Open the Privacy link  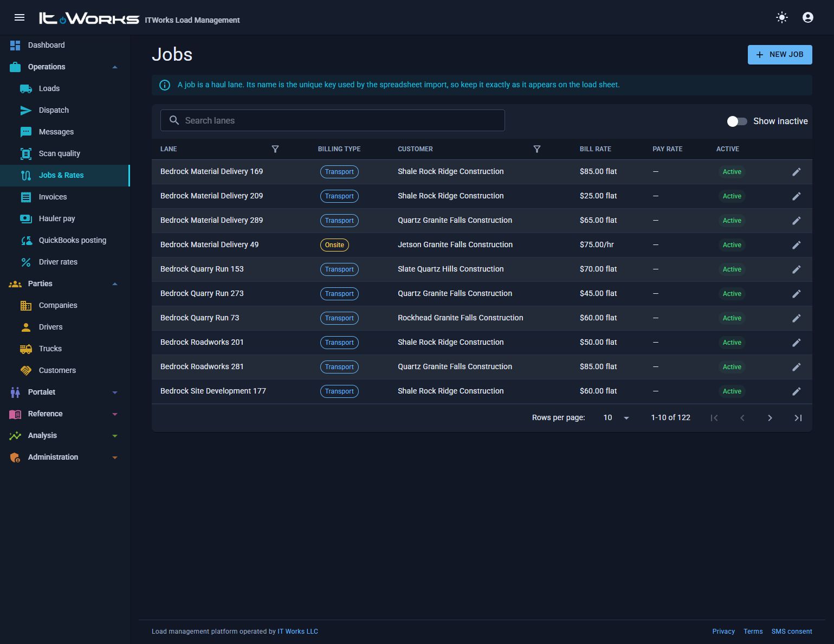click(723, 632)
